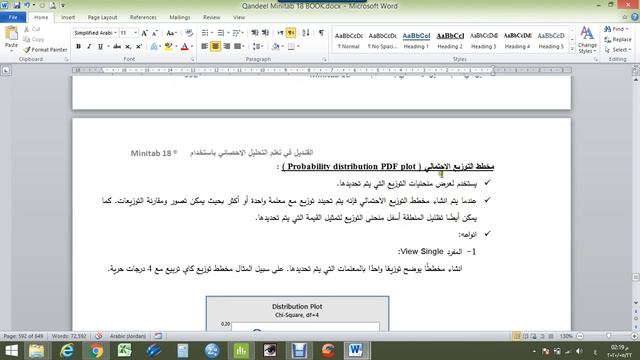This screenshot has height=360, width=640.
Task: Toggle Bold formatting
Action: (x=78, y=47)
